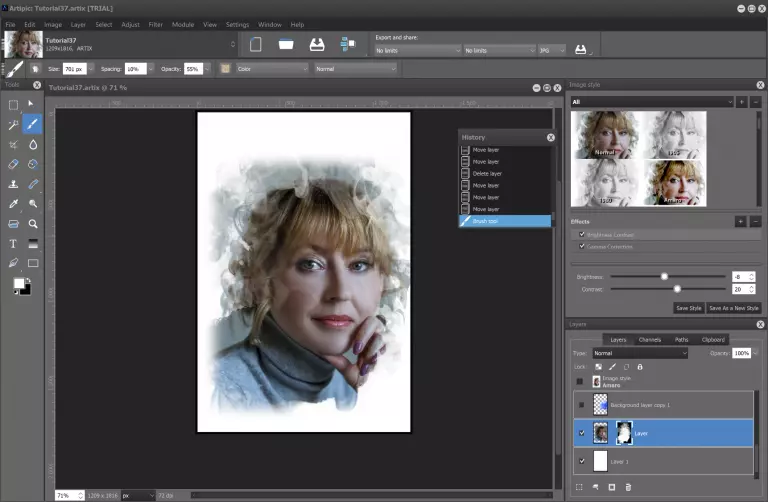Image resolution: width=768 pixels, height=502 pixels.
Task: Click the lock-all padlock icon in Layers
Action: pos(640,367)
